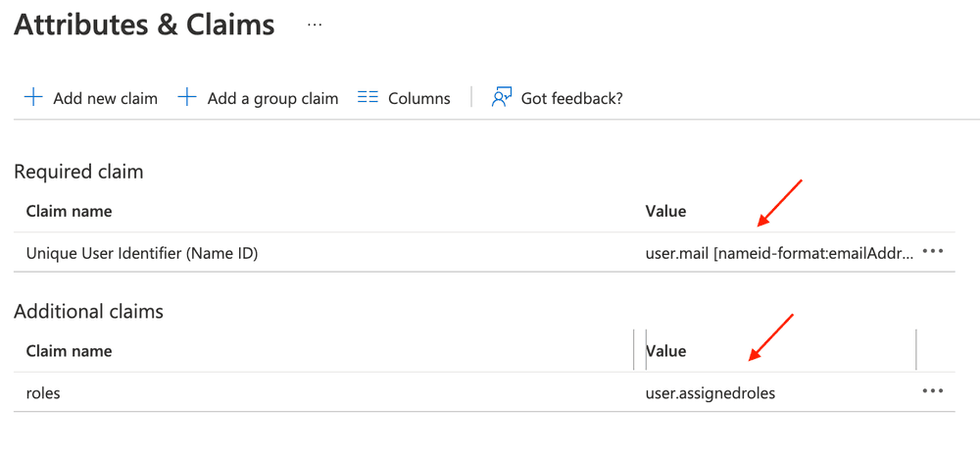
Task: Click the Claim name header under Required claim
Action: pos(69,212)
